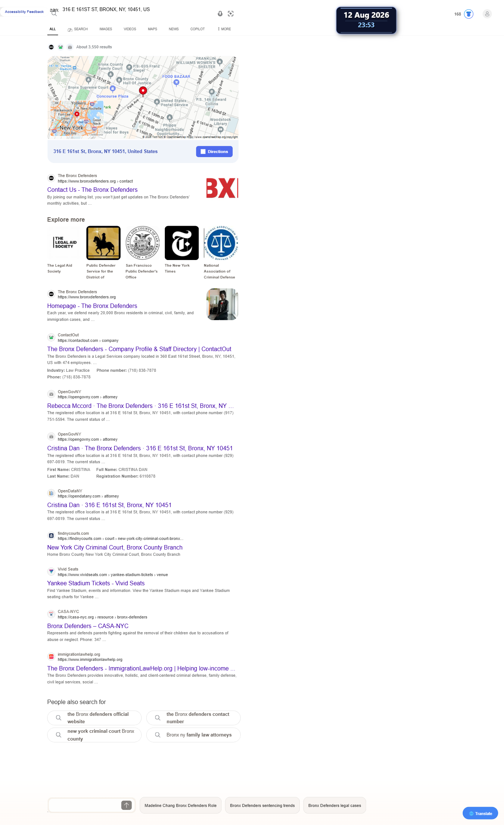Search 'Bronx ny family law attorneys' suggestion
Image resolution: width=504 pixels, height=825 pixels.
(x=194, y=735)
